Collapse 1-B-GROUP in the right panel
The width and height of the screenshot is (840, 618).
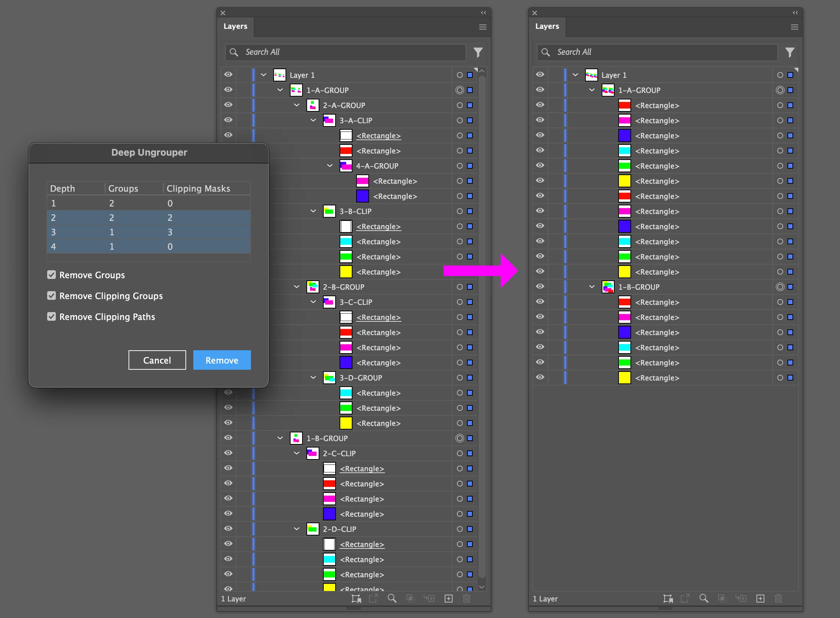click(x=592, y=287)
